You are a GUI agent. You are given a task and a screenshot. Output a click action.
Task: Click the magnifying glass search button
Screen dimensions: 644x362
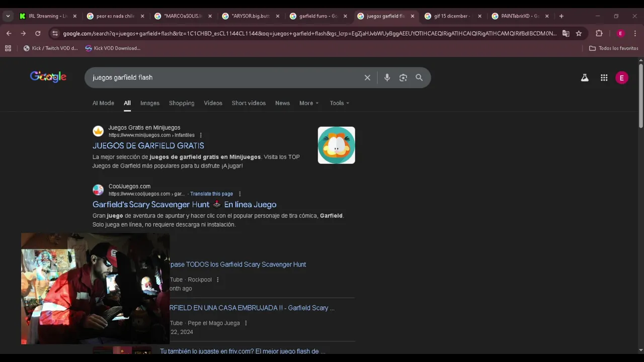(419, 77)
